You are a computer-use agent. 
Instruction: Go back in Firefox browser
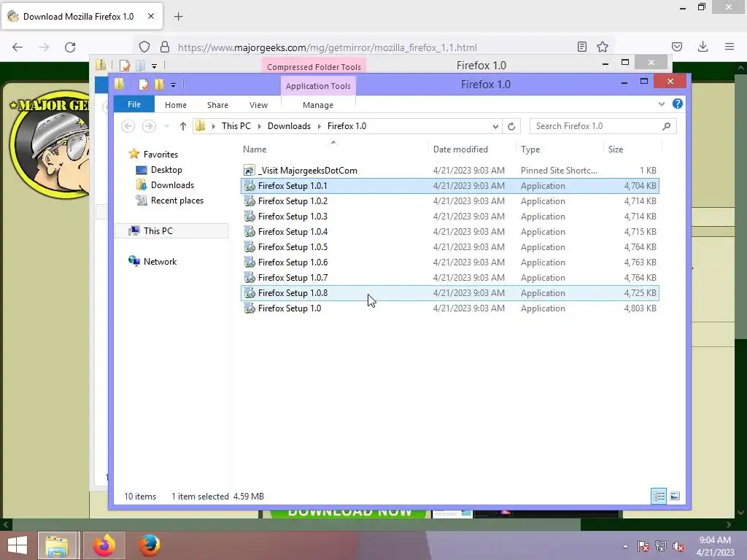click(18, 47)
